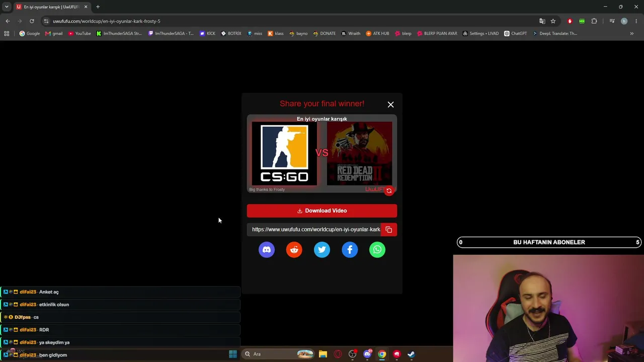Open the KICK bookmark
The width and height of the screenshot is (644, 362).
coord(207,34)
